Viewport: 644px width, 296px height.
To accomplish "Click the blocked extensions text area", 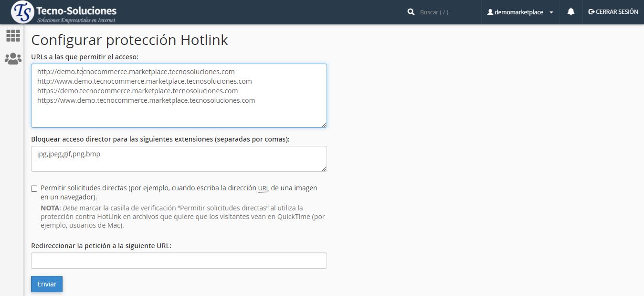I will [179, 163].
